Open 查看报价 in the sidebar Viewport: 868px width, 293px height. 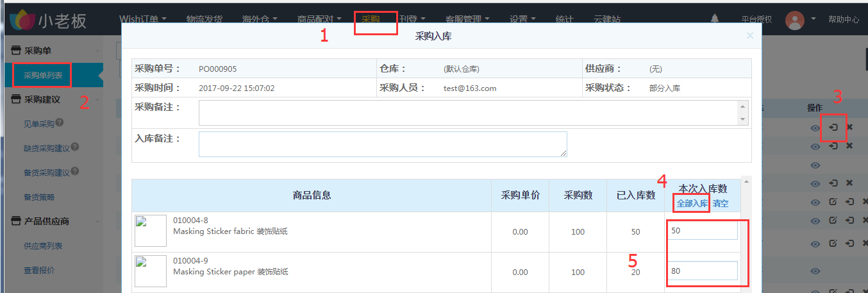click(x=39, y=271)
